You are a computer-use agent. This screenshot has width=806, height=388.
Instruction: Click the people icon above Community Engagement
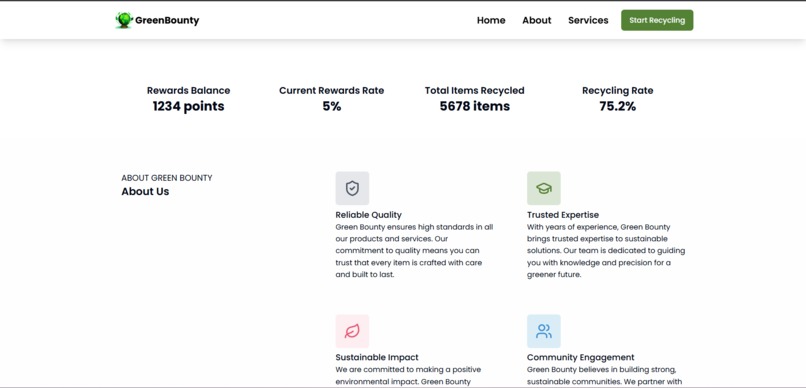pyautogui.click(x=543, y=331)
